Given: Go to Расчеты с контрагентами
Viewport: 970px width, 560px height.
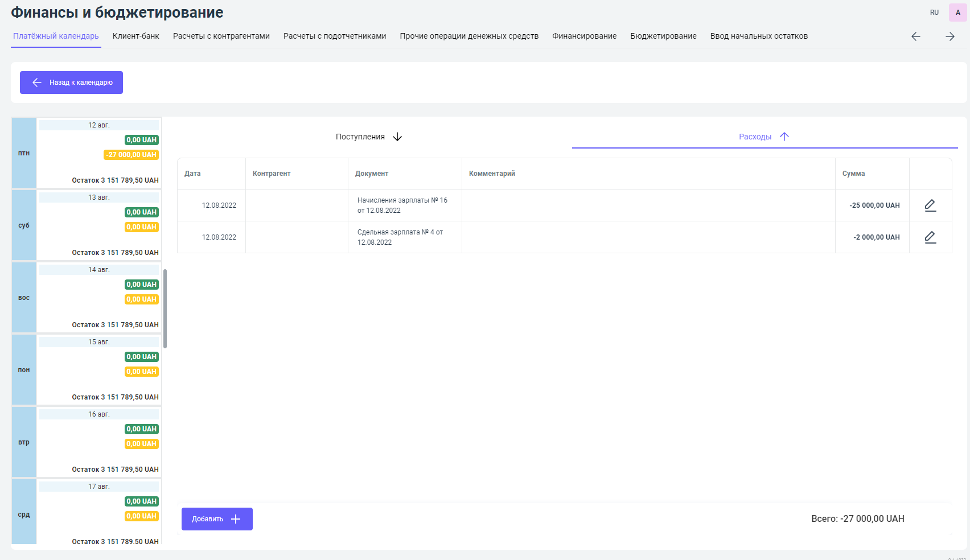Looking at the screenshot, I should pos(221,36).
